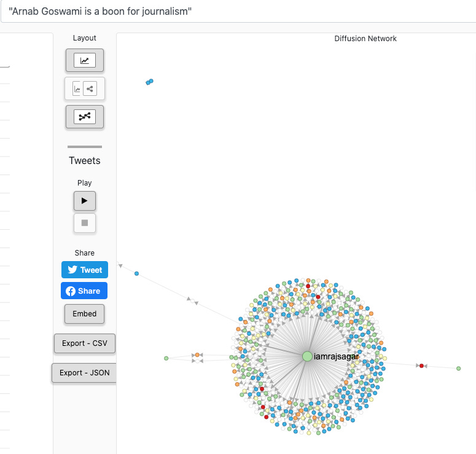Switch to the timeline chart-only layout
This screenshot has width=476, height=454.
[x=85, y=60]
